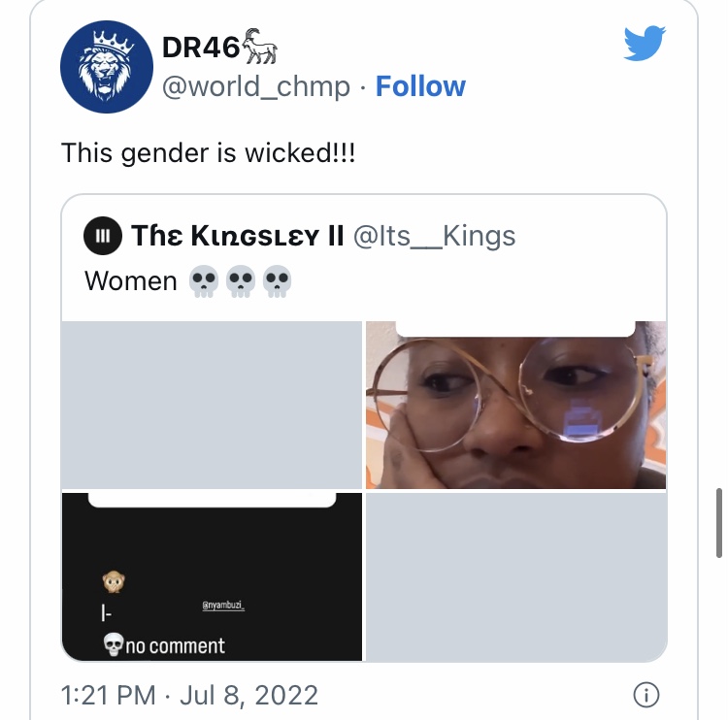
Task: Open the DR46 display name
Action: coord(201,48)
